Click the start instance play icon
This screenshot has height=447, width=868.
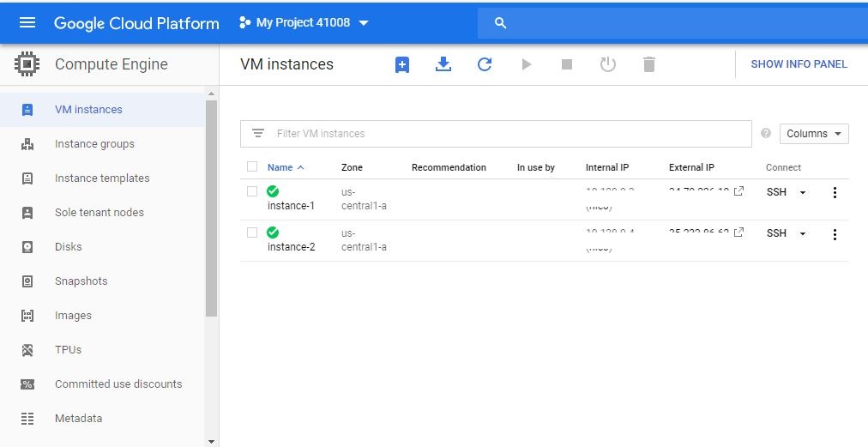527,64
